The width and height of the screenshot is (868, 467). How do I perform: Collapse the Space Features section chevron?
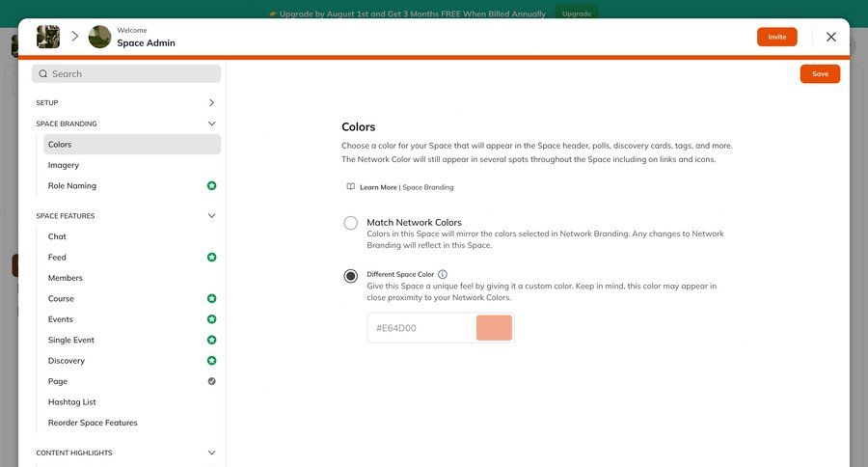tap(211, 215)
